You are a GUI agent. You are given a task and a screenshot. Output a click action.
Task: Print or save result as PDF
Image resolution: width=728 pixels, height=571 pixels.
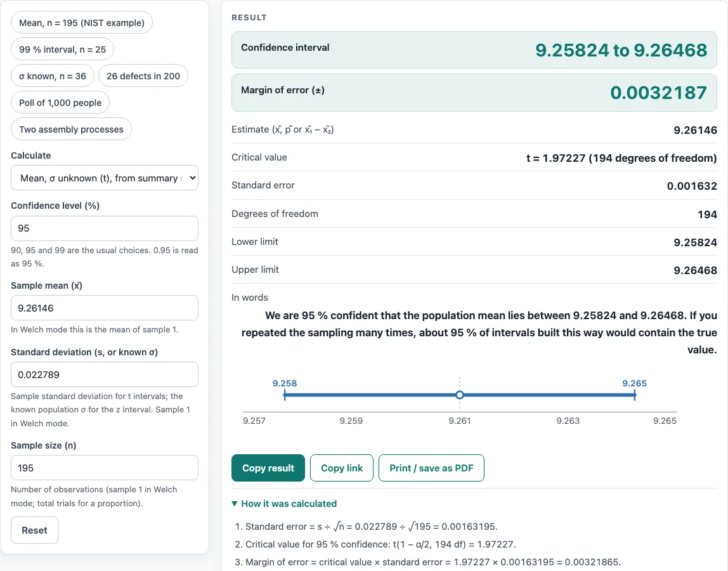pos(431,468)
